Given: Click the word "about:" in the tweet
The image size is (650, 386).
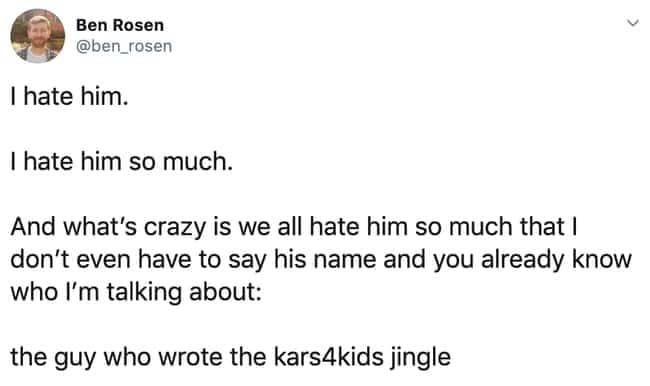Looking at the screenshot, I should pos(226,292).
